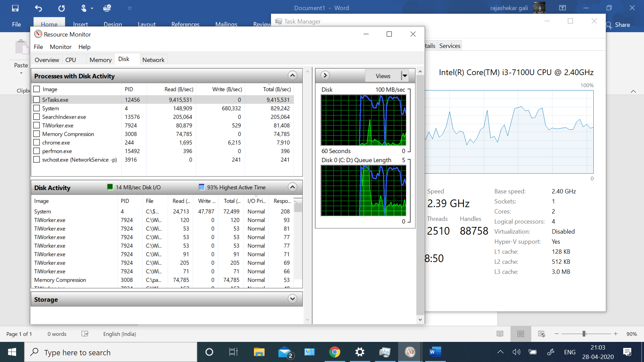The image size is (644, 362).
Task: Click the touch/mouse mode icon in Word
Action: pos(84,8)
